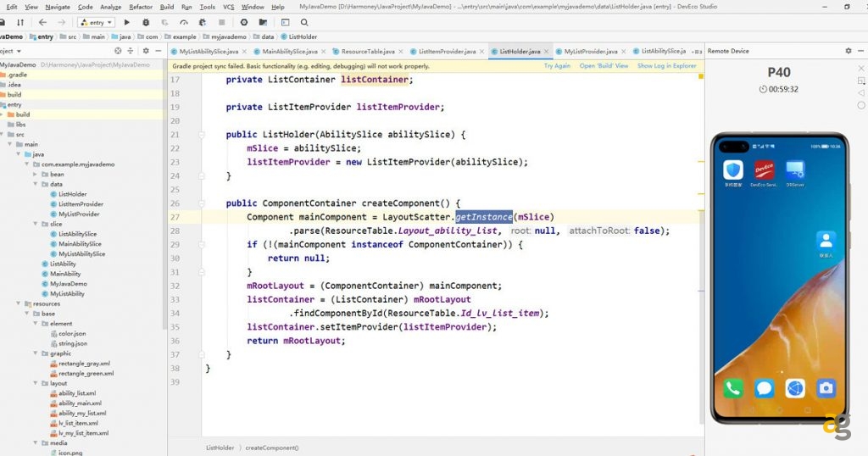Run the entry module with the play icon
This screenshot has height=456, width=868.
[127, 23]
